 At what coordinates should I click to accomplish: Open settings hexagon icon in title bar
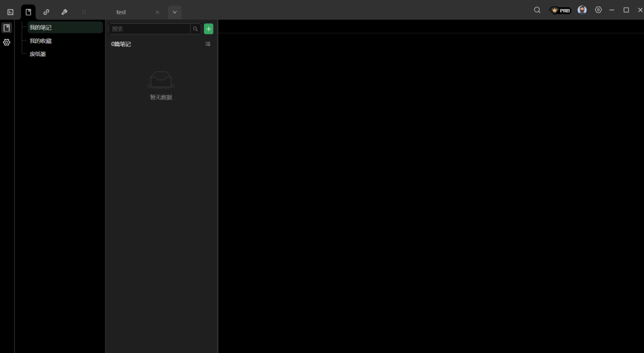(x=599, y=10)
